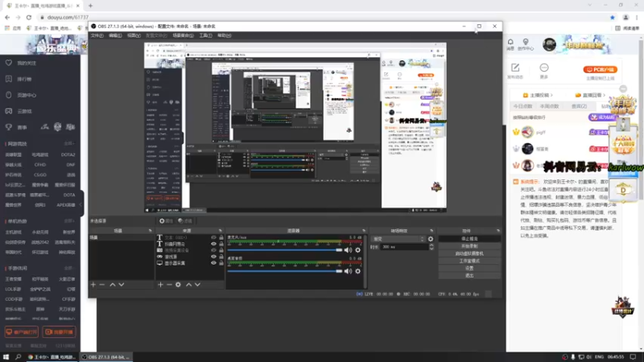The image size is (644, 362).
Task: Open source properties gear below the sources list
Action: pyautogui.click(x=178, y=285)
